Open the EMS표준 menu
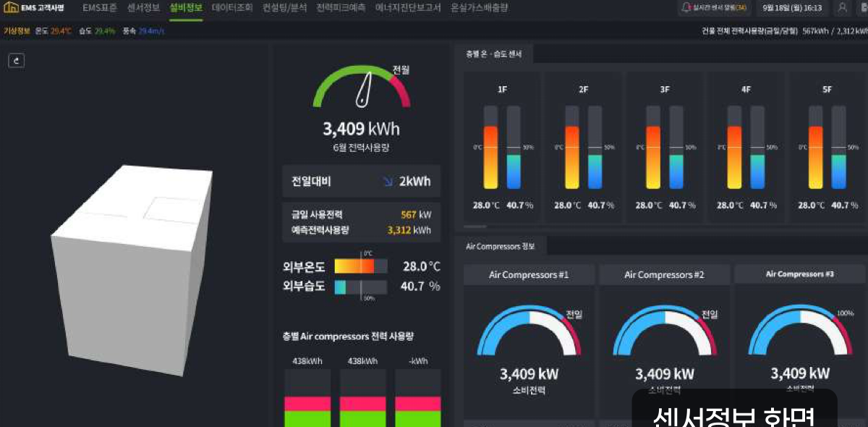This screenshot has width=868, height=427. pos(99,8)
